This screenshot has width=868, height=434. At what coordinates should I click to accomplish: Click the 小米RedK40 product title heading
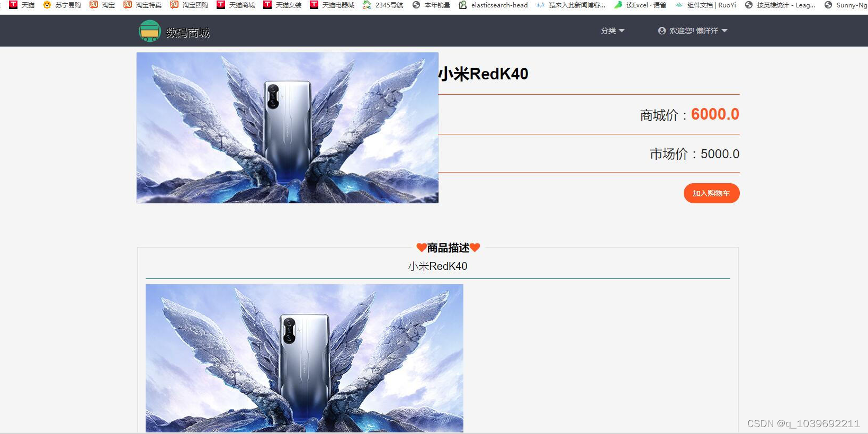(x=484, y=74)
